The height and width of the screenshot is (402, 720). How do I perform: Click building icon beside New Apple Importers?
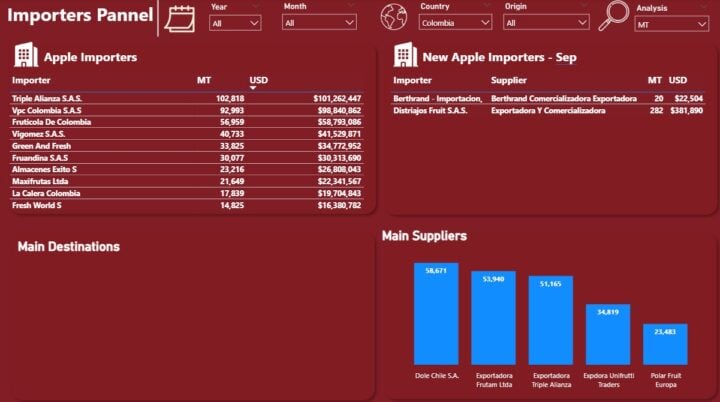point(405,56)
